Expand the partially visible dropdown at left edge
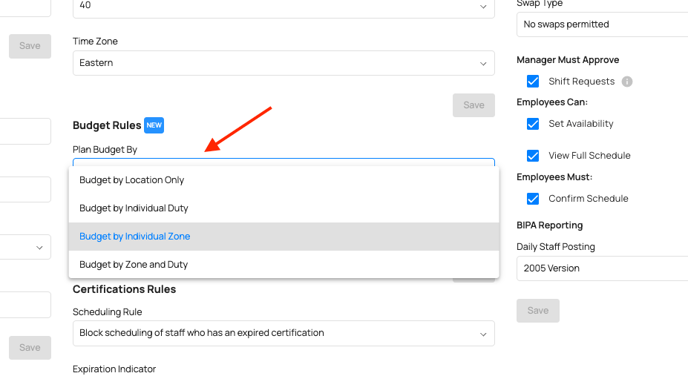The width and height of the screenshot is (688, 376). (x=25, y=247)
